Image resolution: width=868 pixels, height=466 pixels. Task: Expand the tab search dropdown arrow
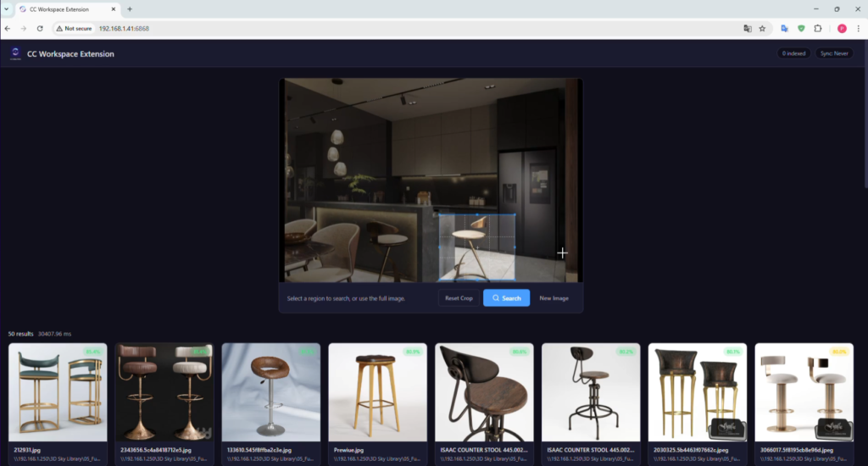pos(6,8)
